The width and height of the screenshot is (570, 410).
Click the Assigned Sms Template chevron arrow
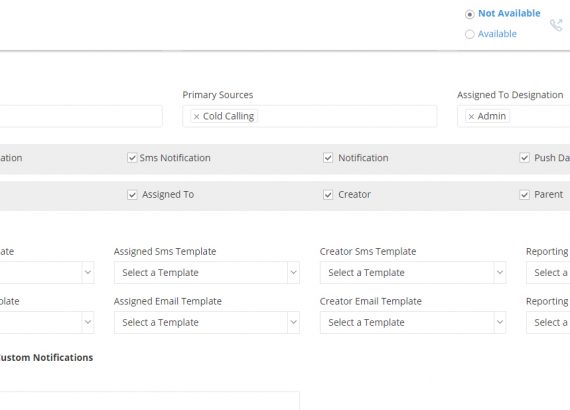coord(293,273)
